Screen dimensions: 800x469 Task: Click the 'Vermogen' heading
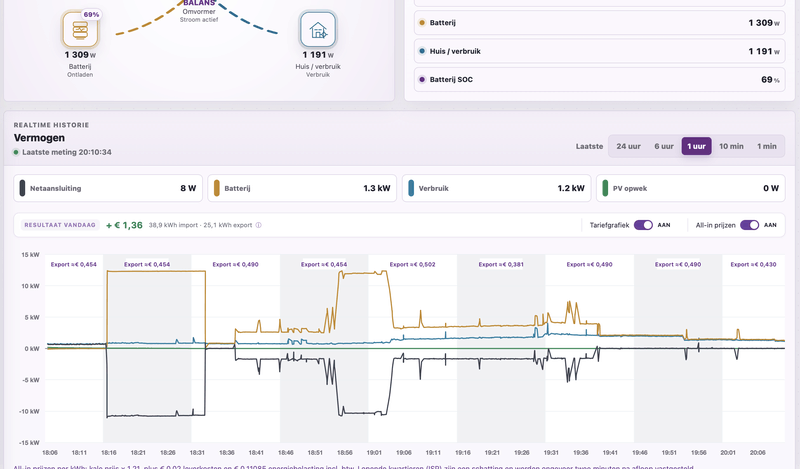point(39,138)
